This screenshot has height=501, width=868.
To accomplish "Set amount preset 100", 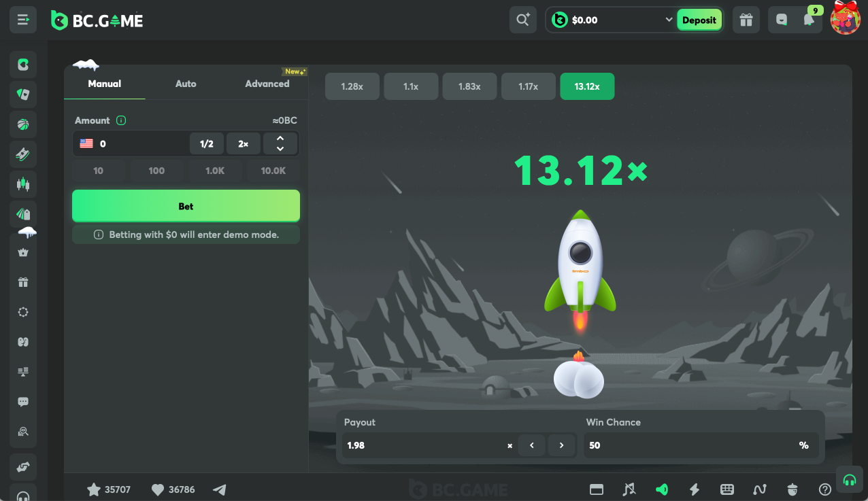I will 156,171.
